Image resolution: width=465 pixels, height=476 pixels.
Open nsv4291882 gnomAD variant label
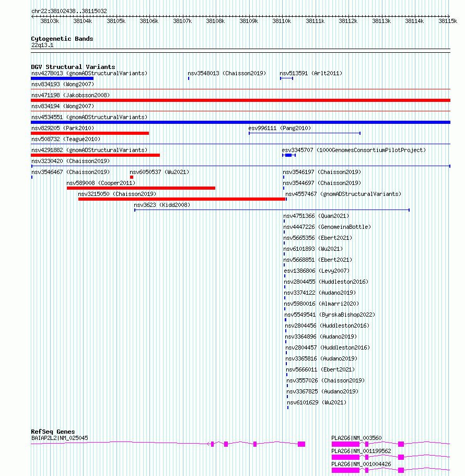(89, 150)
